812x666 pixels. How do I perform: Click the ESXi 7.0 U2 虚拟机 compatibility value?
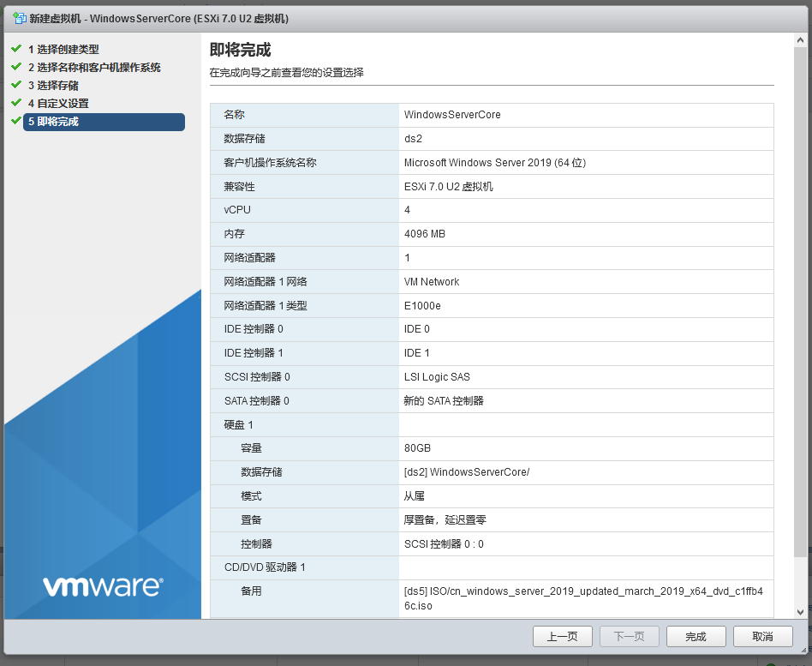click(x=449, y=187)
